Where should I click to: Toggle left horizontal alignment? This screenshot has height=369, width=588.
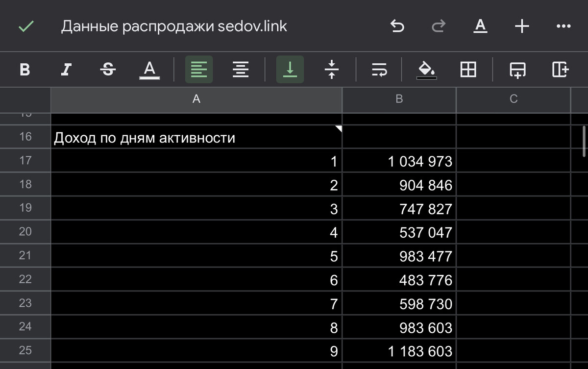[x=199, y=70]
